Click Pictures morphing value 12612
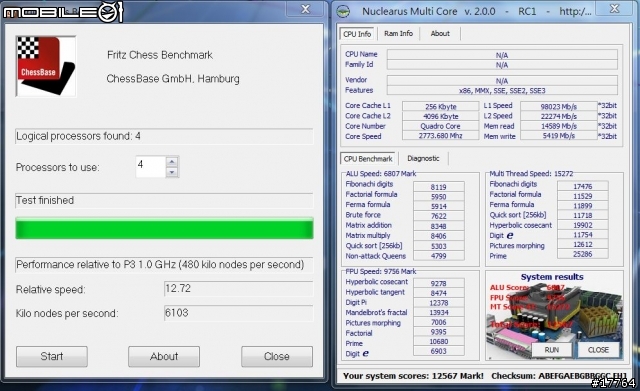 pos(582,244)
